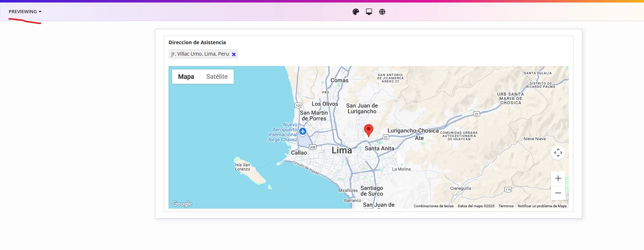
Task: Click the Santa Anita map label
Action: click(379, 148)
